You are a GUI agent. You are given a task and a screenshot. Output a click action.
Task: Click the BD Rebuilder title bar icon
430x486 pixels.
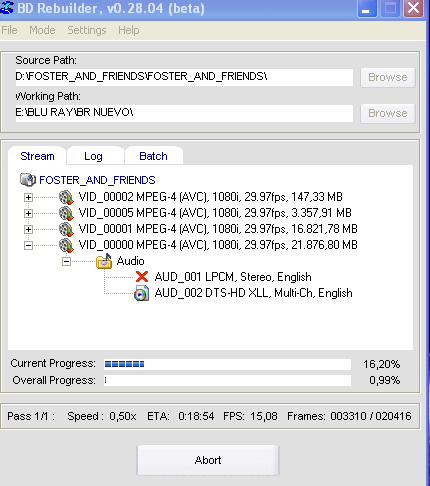click(7, 7)
